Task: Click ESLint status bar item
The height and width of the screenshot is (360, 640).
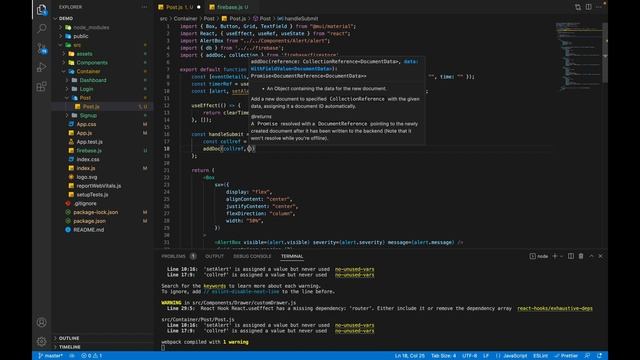Action: [x=540, y=356]
